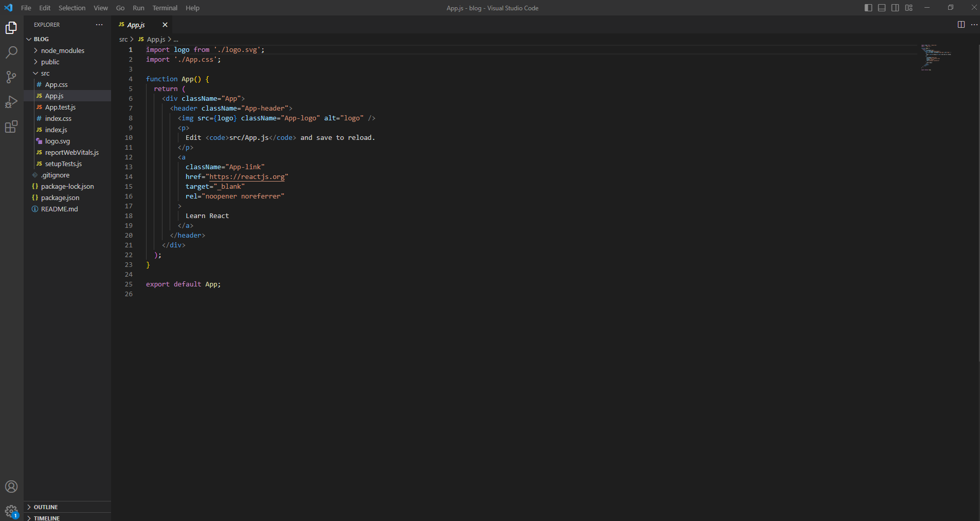Screen dimensions: 980x521
Task: Open the Extensions view
Action: coord(11,127)
